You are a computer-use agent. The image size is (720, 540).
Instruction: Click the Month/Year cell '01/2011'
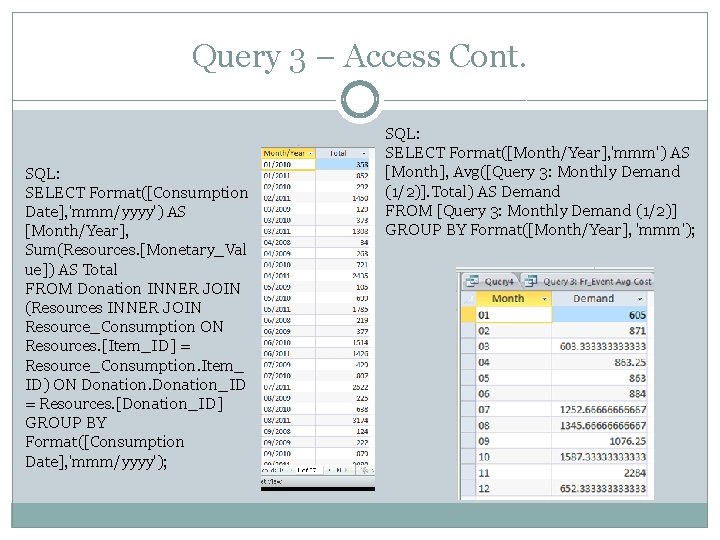(x=288, y=175)
